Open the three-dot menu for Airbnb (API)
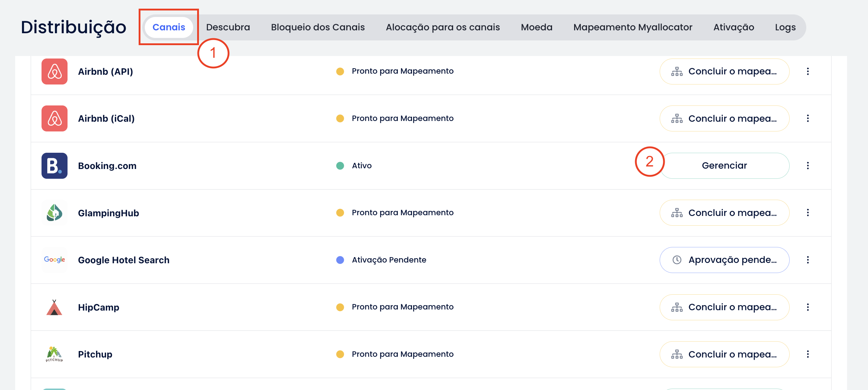The height and width of the screenshot is (390, 868). (808, 71)
